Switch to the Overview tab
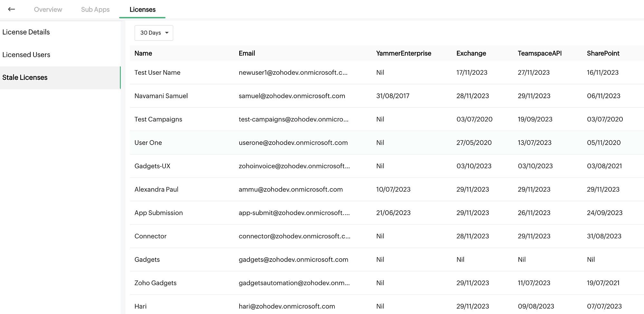This screenshot has width=644, height=314. (48, 10)
